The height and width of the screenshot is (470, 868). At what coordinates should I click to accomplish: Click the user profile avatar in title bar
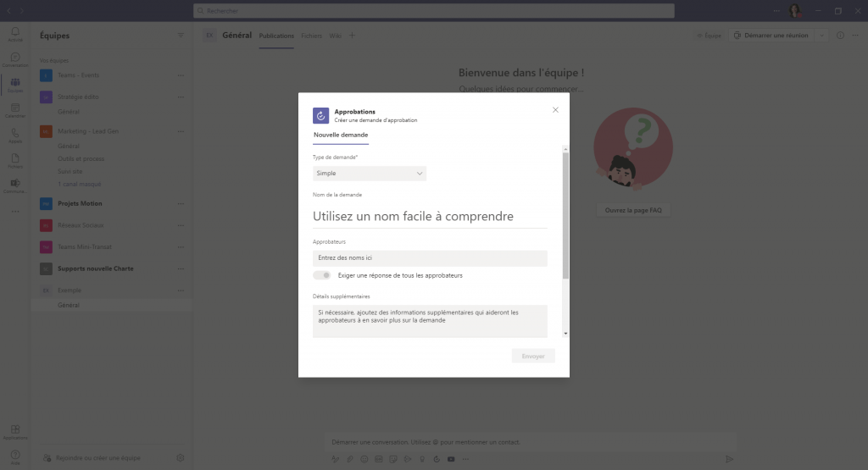(x=795, y=10)
